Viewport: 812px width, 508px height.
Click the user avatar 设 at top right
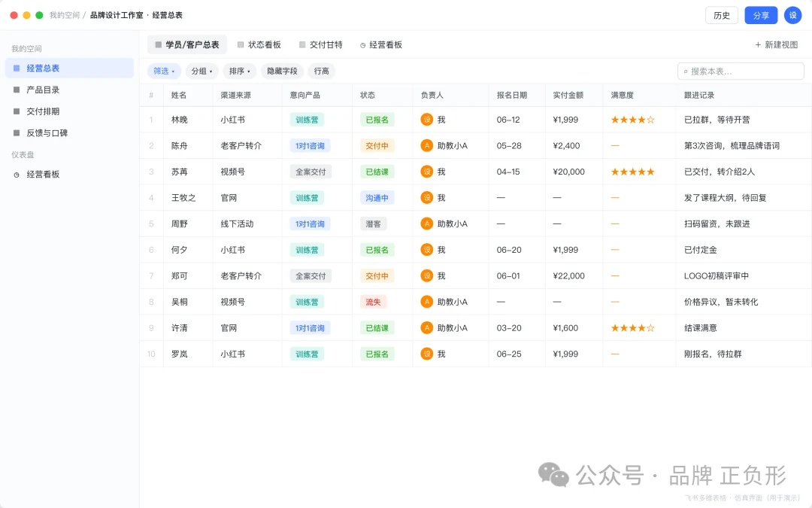[793, 15]
